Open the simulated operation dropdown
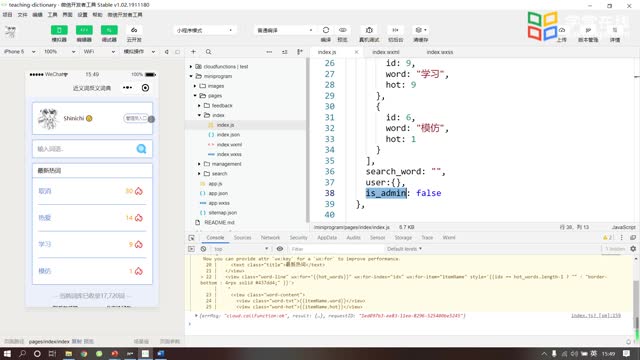640x360 pixels. click(x=139, y=52)
